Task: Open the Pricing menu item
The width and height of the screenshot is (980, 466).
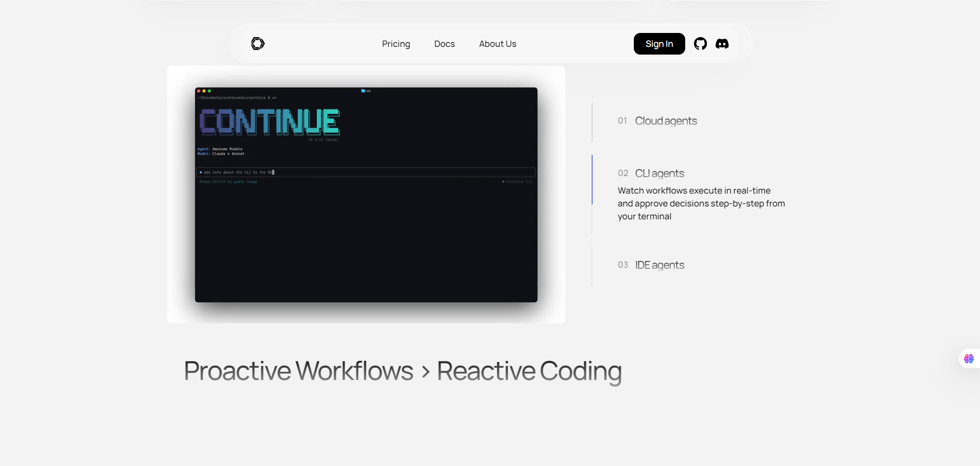Action: (x=396, y=44)
